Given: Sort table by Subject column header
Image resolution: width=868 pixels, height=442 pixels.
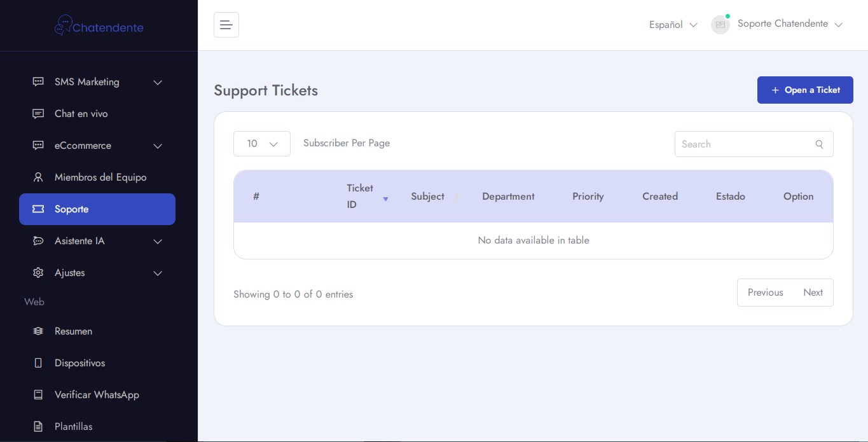Looking at the screenshot, I should [x=427, y=197].
